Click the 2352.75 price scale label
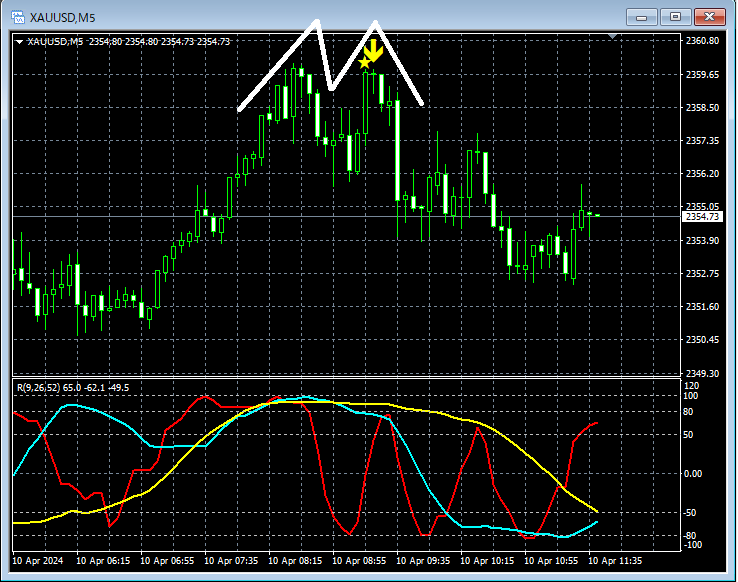Screen dimensions: 738x582 click(702, 273)
